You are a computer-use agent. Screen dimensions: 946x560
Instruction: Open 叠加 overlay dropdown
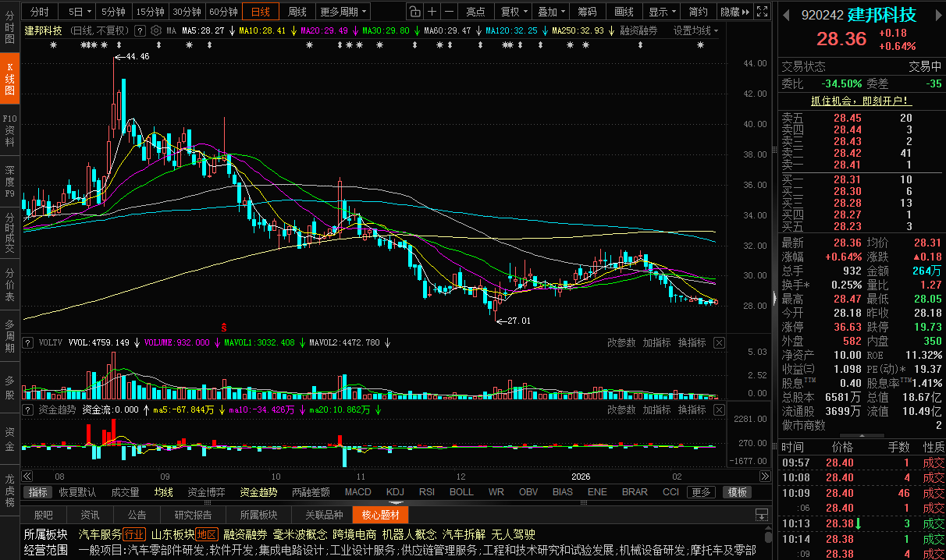click(550, 12)
